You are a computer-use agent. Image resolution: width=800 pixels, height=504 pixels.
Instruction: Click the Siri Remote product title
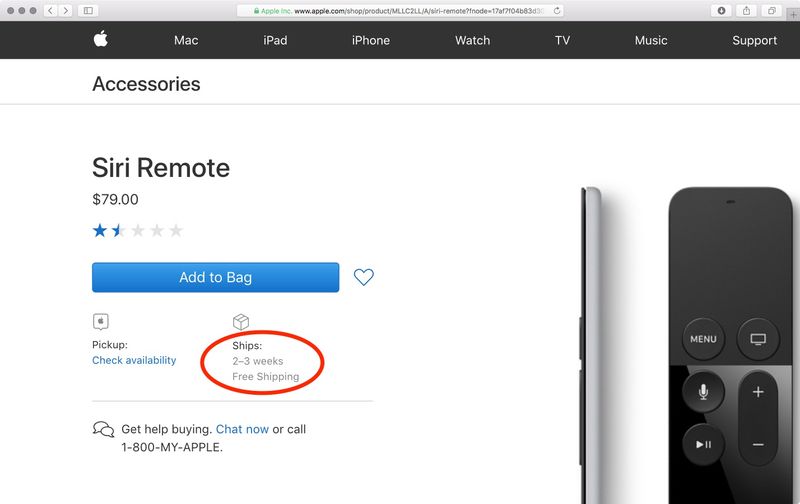(161, 168)
